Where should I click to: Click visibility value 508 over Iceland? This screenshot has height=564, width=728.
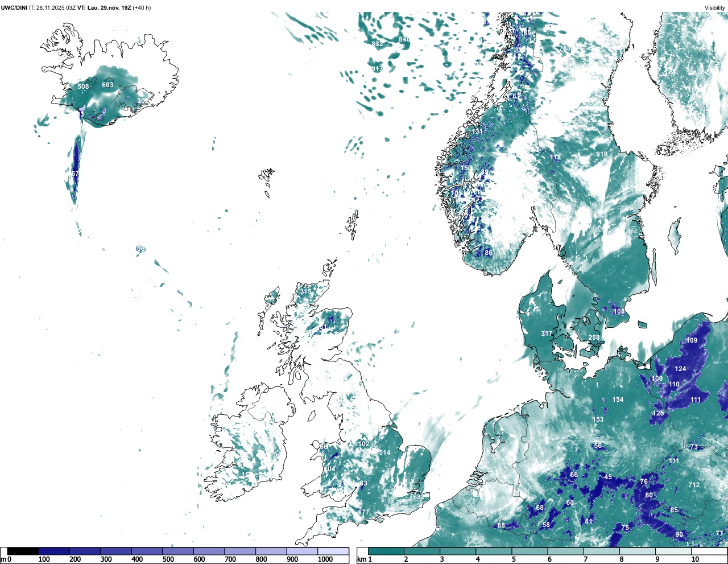84,87
